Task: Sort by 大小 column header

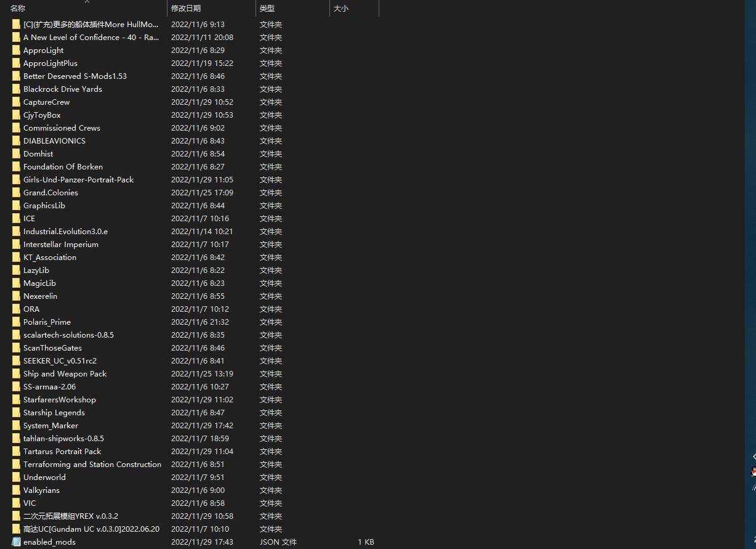Action: point(340,9)
